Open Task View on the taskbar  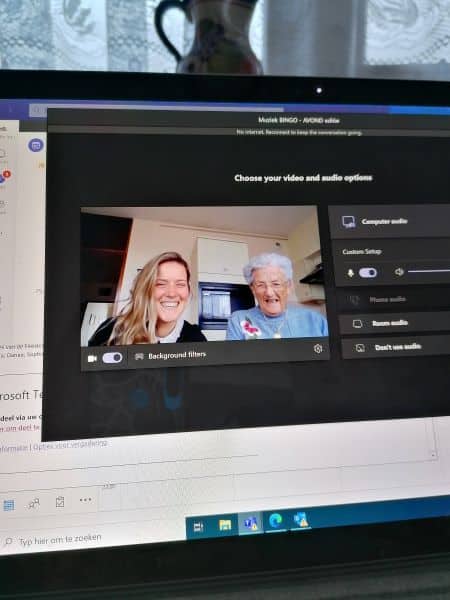pos(198,527)
